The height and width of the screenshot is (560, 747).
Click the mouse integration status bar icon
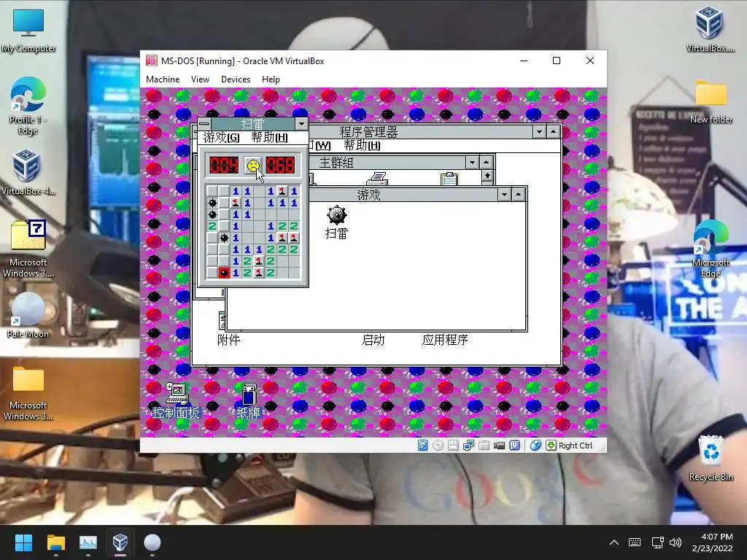coord(535,446)
